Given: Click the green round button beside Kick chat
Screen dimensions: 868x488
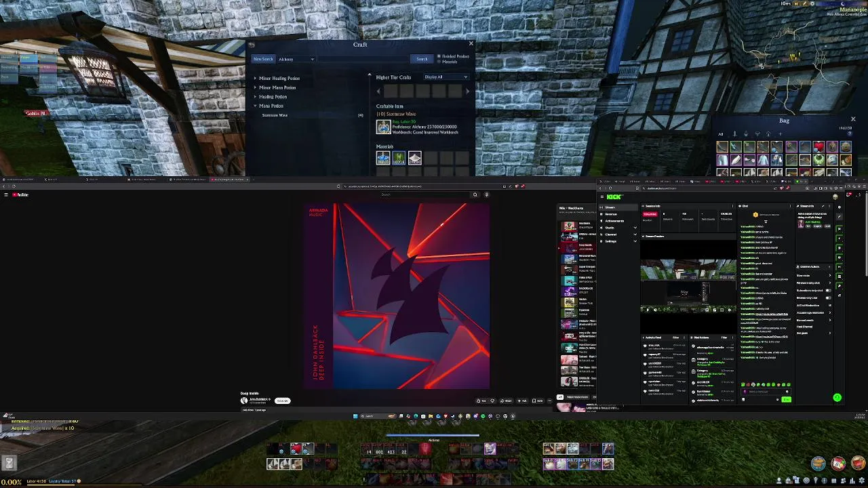Looking at the screenshot, I should [x=837, y=397].
